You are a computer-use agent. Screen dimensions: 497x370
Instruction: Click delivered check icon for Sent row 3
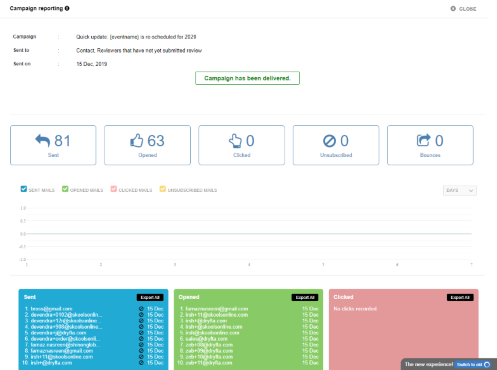pos(141,321)
